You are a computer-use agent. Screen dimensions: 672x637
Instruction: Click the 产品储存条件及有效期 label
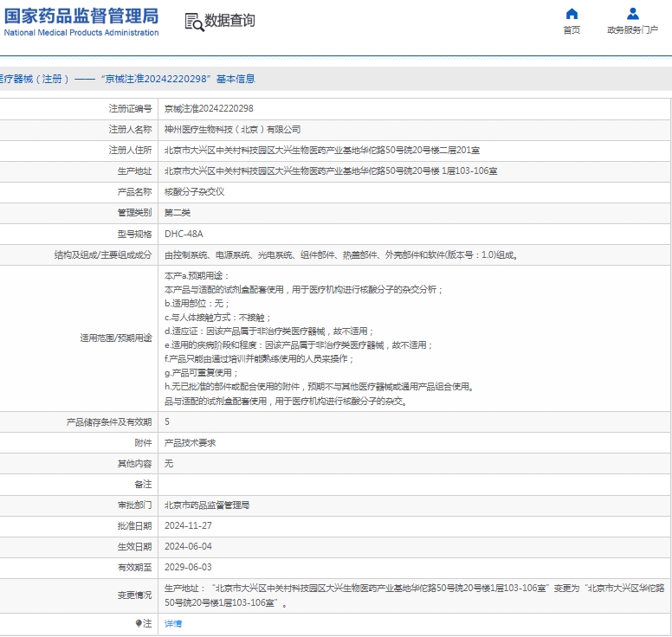click(109, 422)
